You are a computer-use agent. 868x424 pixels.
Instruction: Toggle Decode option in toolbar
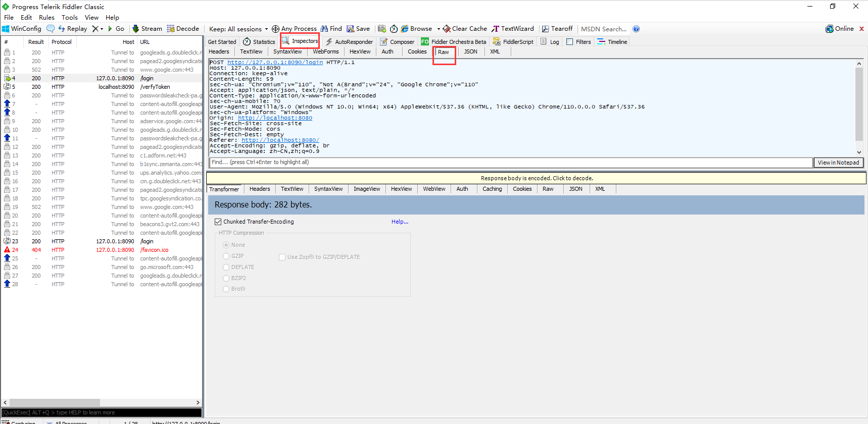[x=183, y=29]
